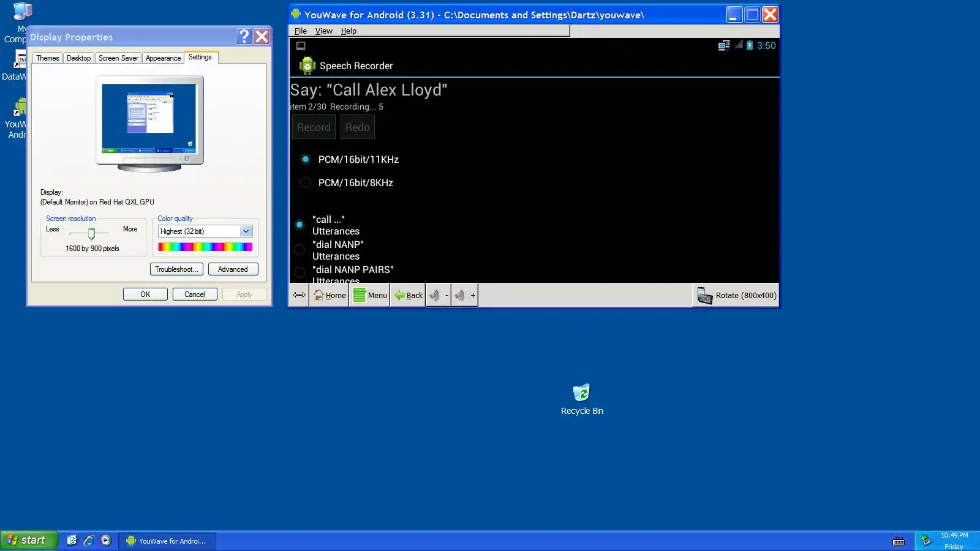
Task: Click the taskbar clock showing 10:49 PM
Action: [x=954, y=535]
